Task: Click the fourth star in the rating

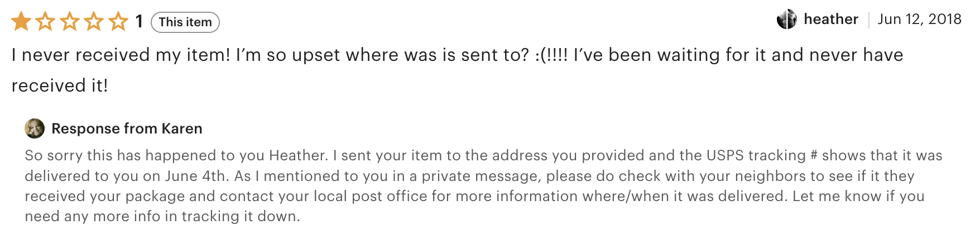Action: coord(94,22)
